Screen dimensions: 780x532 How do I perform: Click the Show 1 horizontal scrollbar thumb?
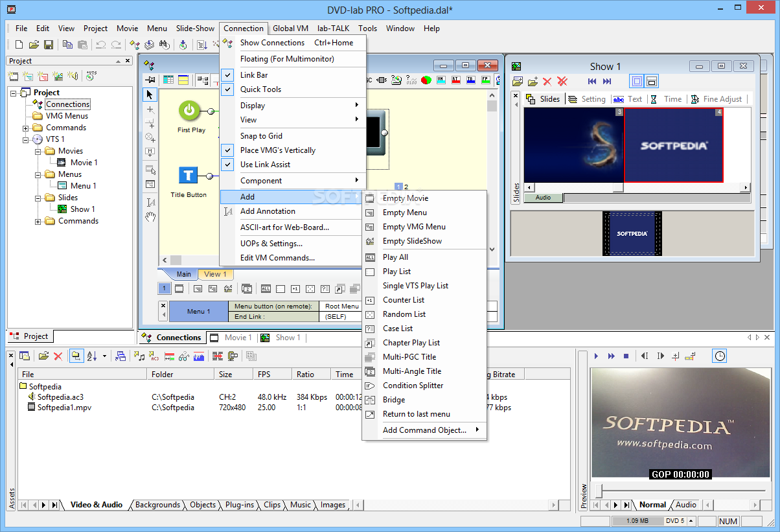pyautogui.click(x=618, y=187)
